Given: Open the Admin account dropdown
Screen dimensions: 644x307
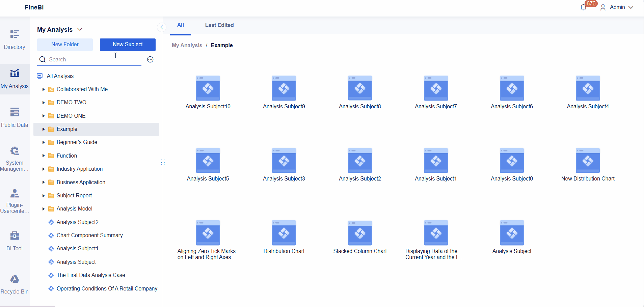Looking at the screenshot, I should [620, 7].
